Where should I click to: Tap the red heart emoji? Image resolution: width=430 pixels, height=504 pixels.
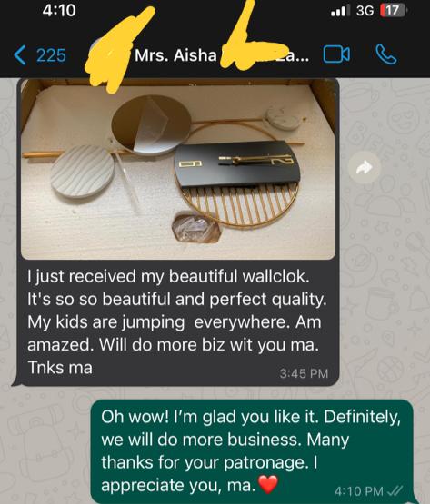coord(268,485)
